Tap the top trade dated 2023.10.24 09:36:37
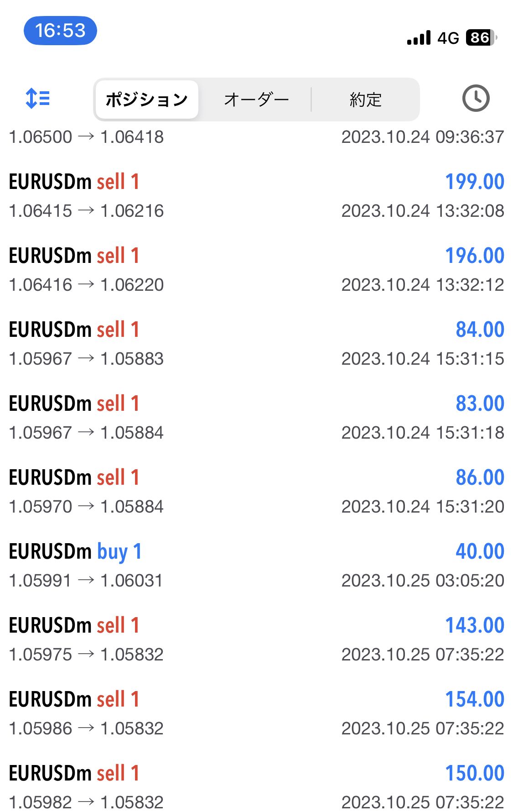 tap(256, 137)
